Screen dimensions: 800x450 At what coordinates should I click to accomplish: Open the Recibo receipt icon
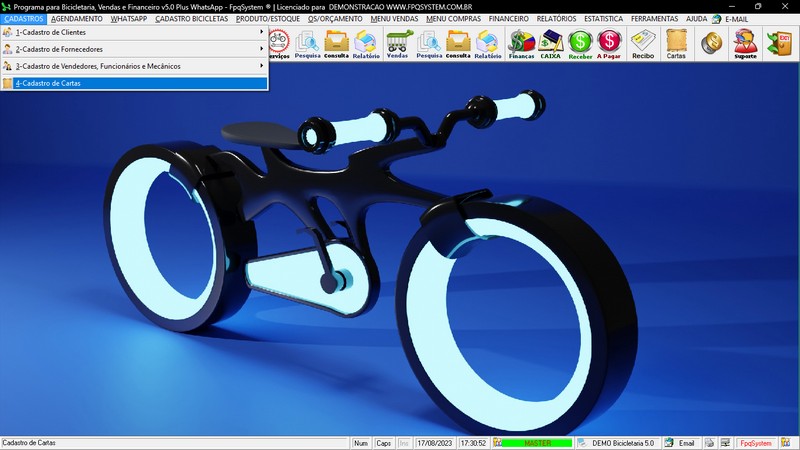(643, 44)
